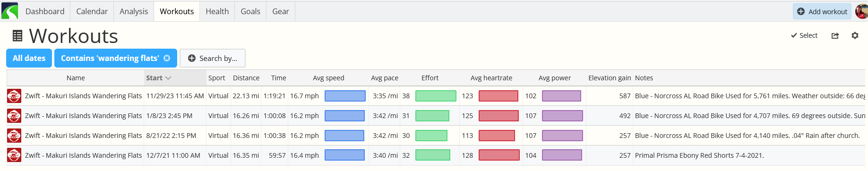This screenshot has width=868, height=171.
Task: Switch to the Analysis tab
Action: [134, 11]
